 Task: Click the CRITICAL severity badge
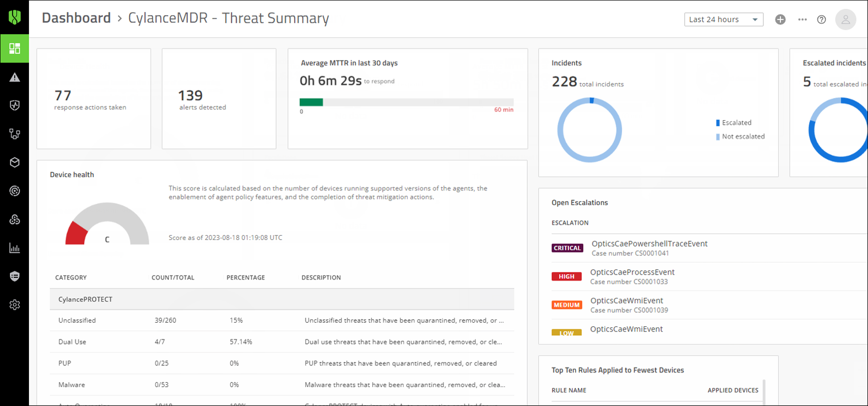[x=567, y=248]
